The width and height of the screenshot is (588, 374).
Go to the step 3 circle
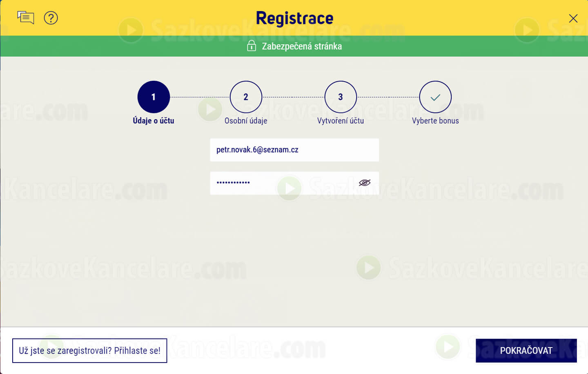341,97
